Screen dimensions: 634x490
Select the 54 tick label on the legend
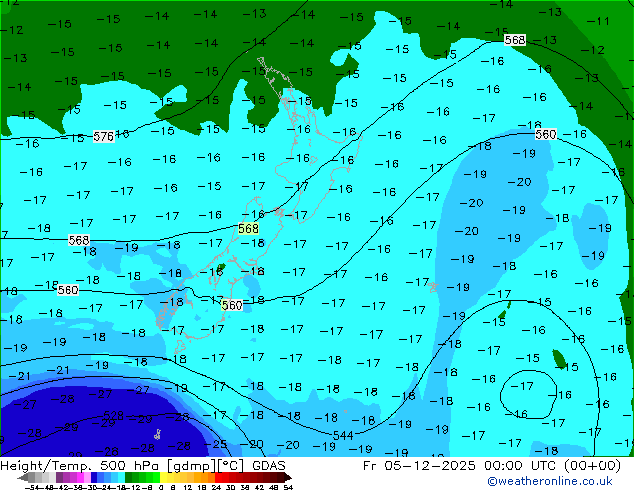pos(288,487)
